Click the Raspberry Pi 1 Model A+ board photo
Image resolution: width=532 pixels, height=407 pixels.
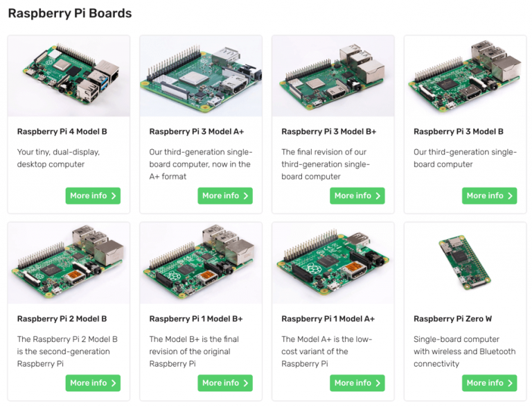[333, 263]
